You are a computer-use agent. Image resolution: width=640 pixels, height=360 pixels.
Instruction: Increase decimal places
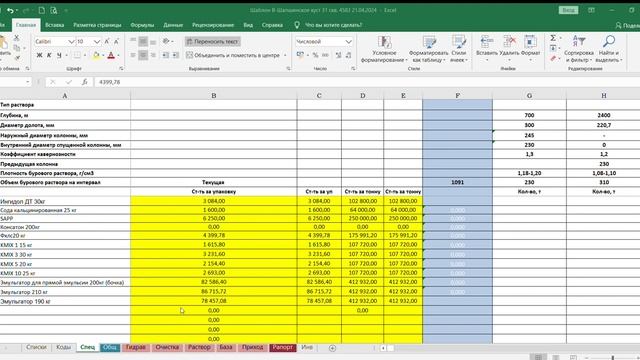338,55
